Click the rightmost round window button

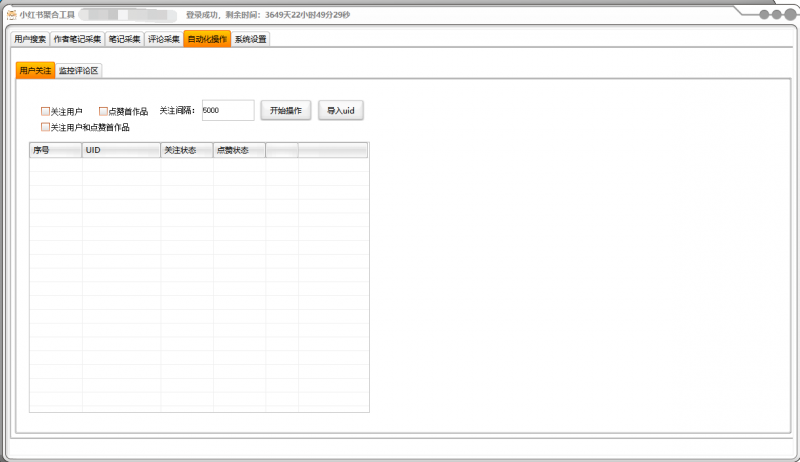pos(789,15)
